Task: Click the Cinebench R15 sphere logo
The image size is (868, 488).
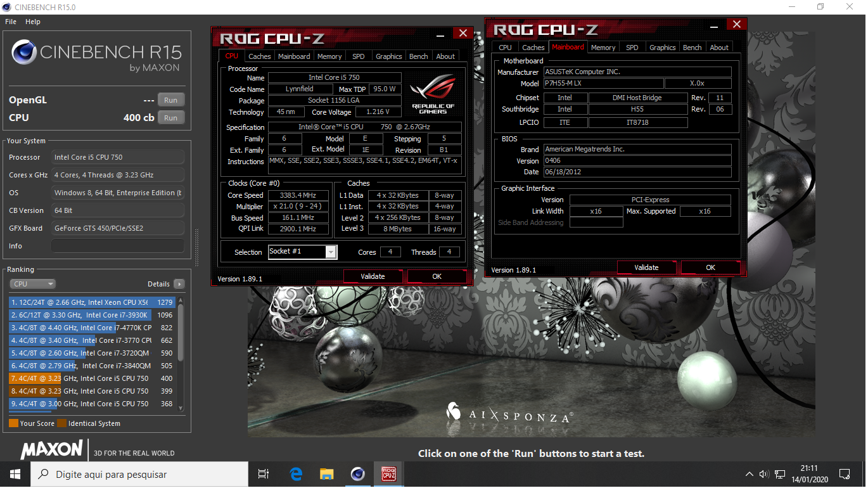Action: [23, 52]
